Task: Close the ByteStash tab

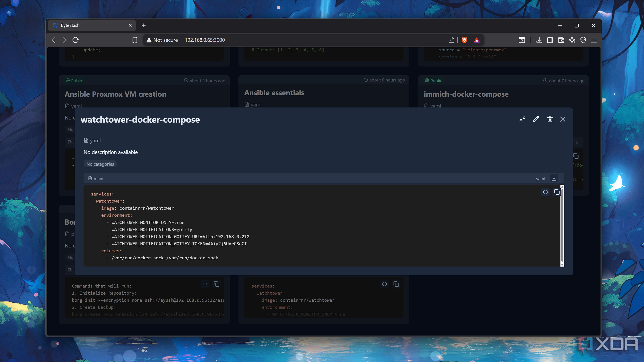Action: click(130, 25)
